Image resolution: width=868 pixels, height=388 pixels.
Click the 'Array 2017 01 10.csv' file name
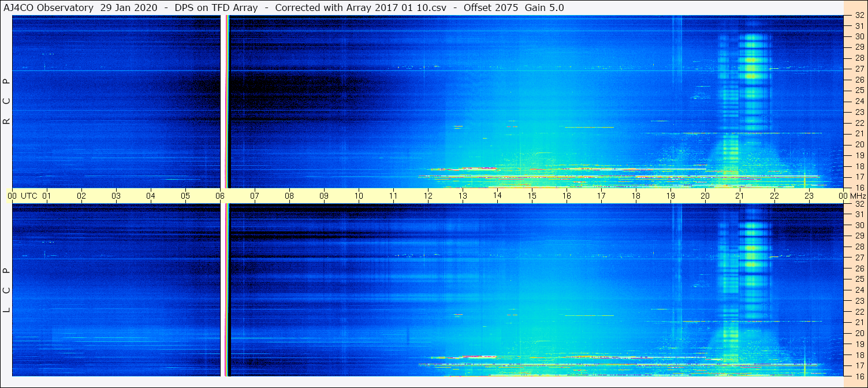click(x=398, y=8)
